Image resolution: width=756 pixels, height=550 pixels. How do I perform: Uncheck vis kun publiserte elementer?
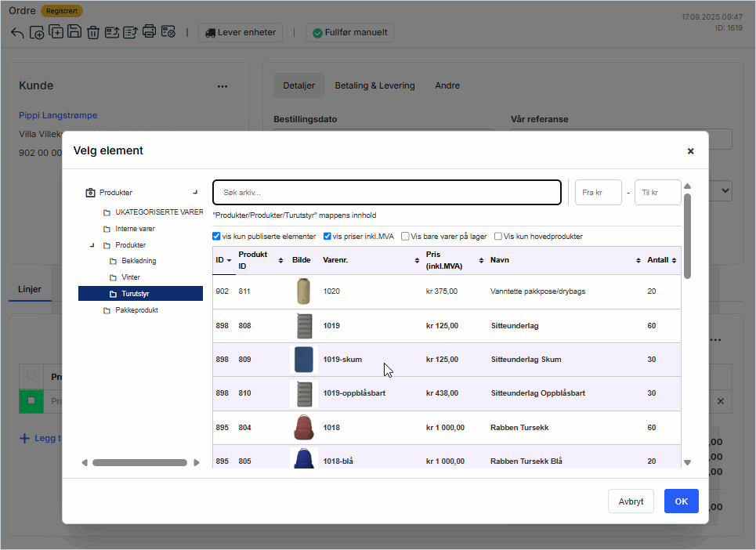click(217, 236)
